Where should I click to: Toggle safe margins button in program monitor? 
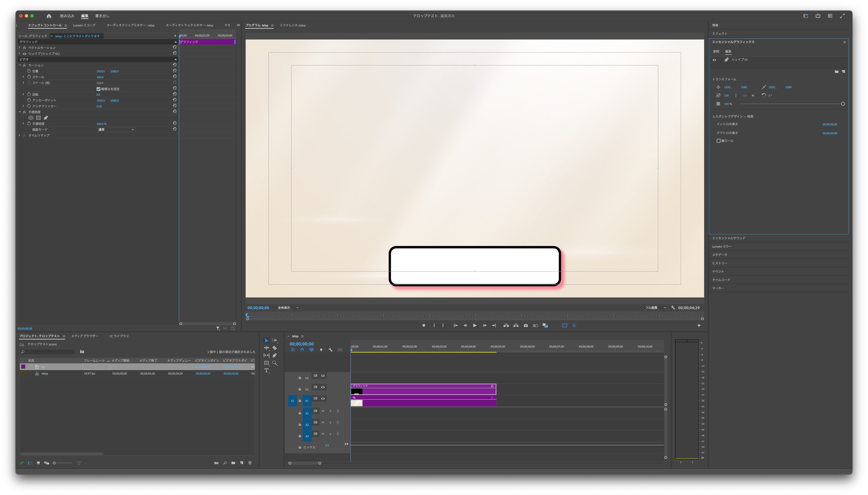[564, 325]
